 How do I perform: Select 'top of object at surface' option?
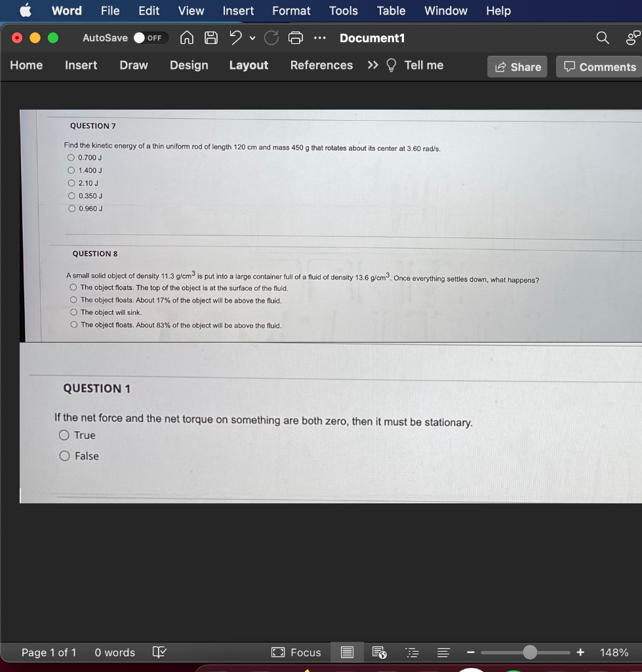coord(73,287)
